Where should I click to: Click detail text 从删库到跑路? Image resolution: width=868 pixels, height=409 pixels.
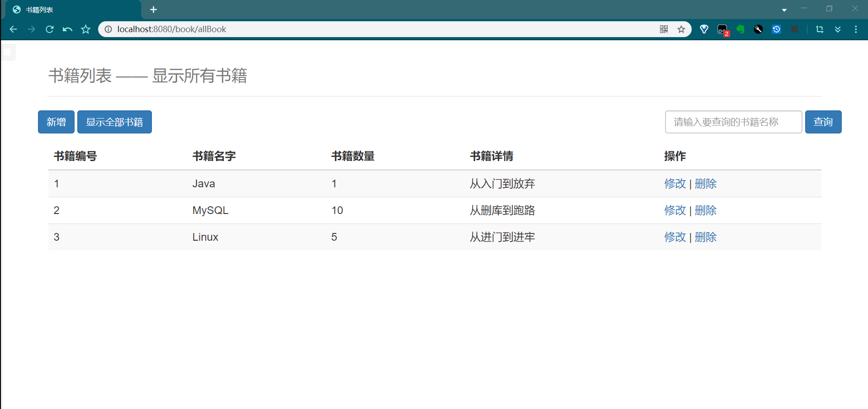point(502,210)
